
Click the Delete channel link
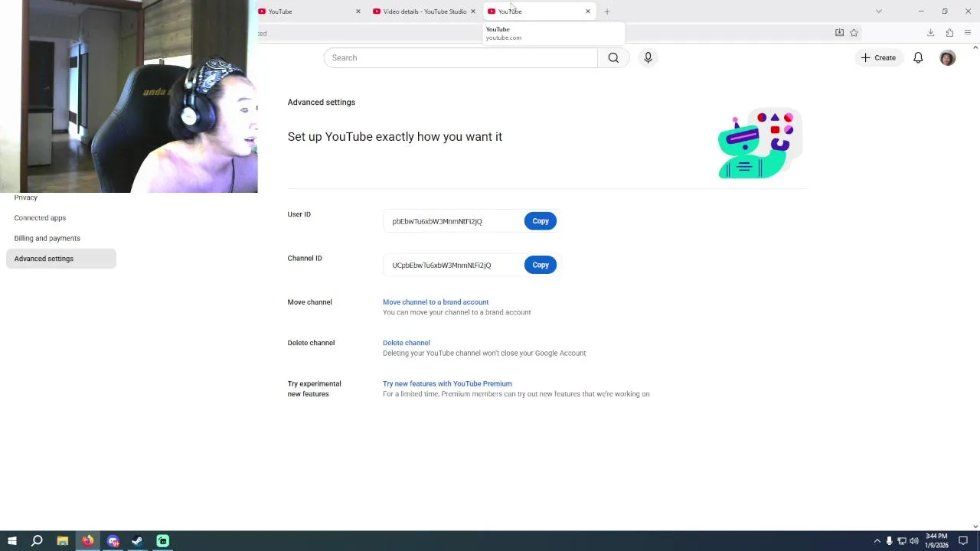point(407,343)
